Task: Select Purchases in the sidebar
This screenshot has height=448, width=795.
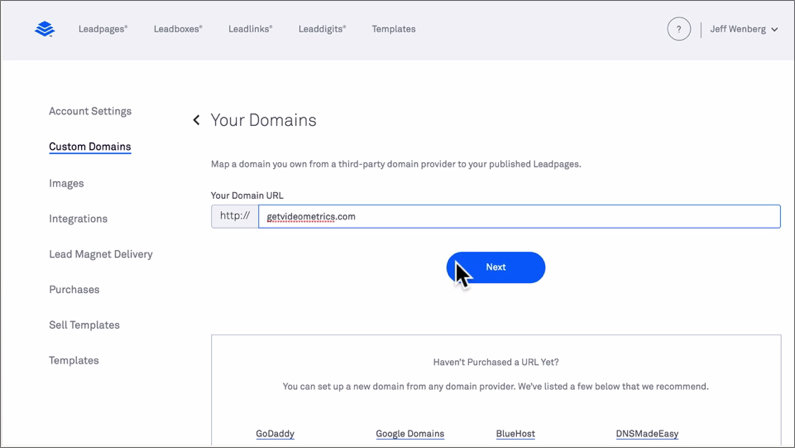Action: tap(74, 290)
